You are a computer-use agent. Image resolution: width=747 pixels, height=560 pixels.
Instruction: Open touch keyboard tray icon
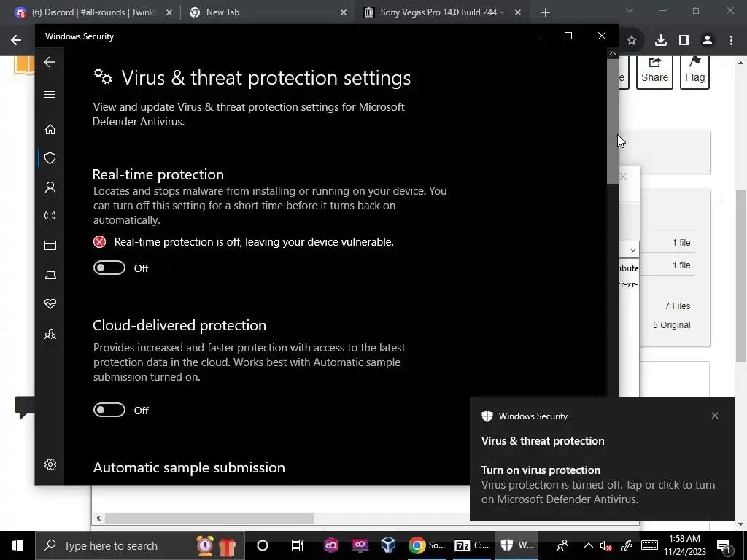tap(649, 545)
